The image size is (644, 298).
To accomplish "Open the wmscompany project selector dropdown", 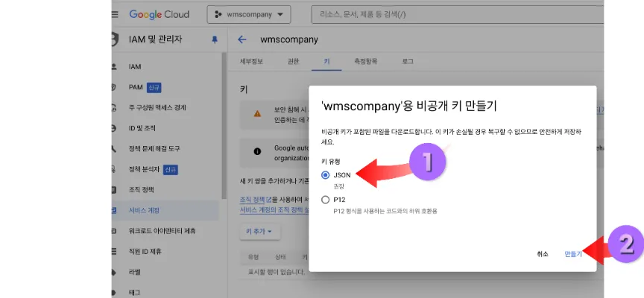I will point(249,14).
